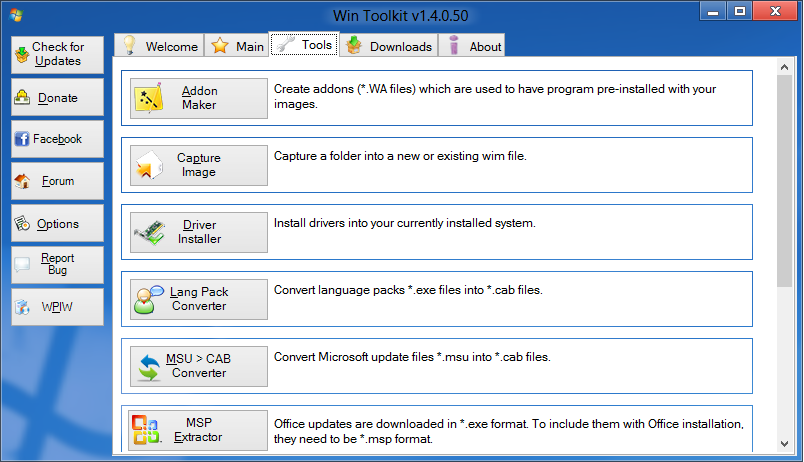Open the About tab
This screenshot has width=804, height=462.
tap(472, 46)
